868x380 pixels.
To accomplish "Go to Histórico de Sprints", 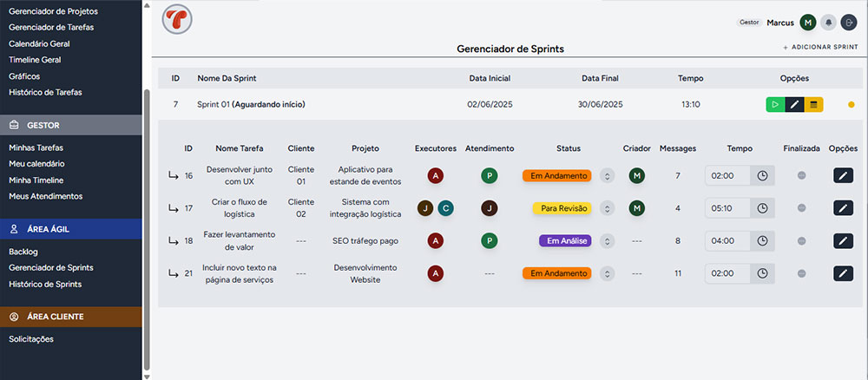I will pyautogui.click(x=46, y=284).
